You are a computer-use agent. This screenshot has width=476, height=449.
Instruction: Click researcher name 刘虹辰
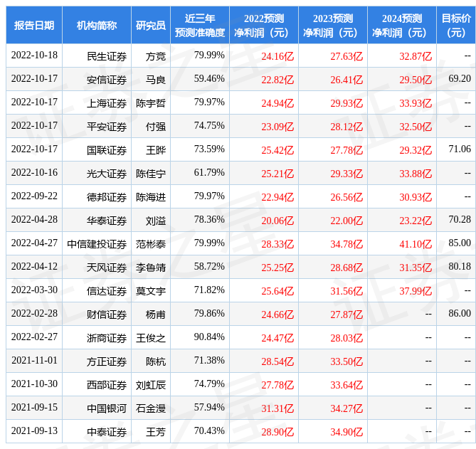[x=151, y=385]
